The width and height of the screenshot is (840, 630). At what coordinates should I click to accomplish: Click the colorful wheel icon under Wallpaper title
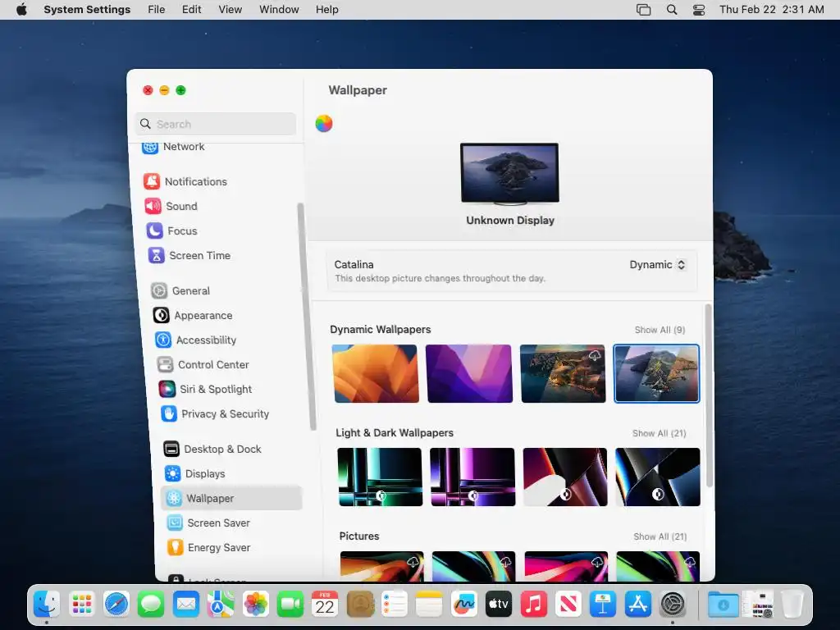pyautogui.click(x=323, y=124)
